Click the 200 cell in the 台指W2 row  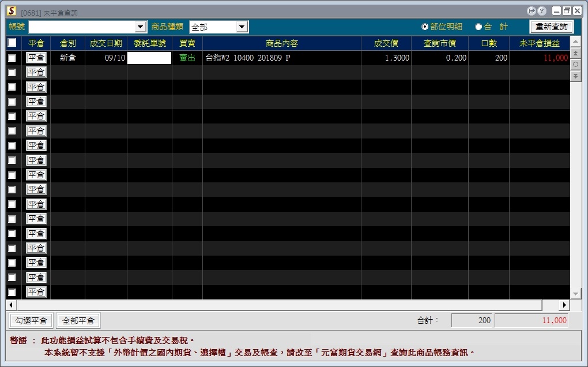point(489,58)
